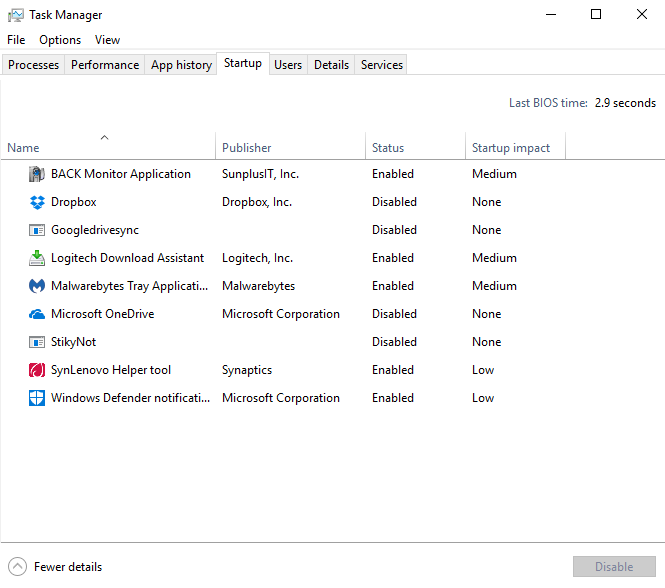Select the Dropbox name text
The width and height of the screenshot is (665, 588).
tap(74, 202)
